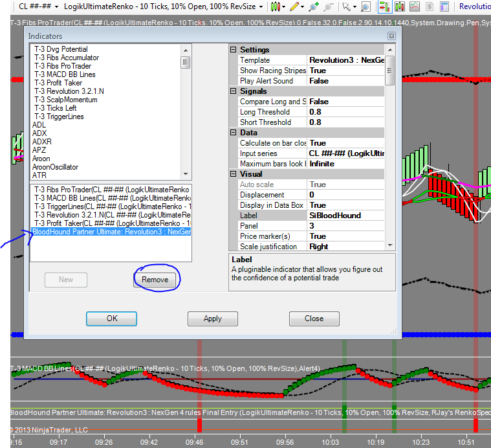Edit the Template value Revolution3 : NexGen
The width and height of the screenshot is (491, 448).
[x=345, y=60]
